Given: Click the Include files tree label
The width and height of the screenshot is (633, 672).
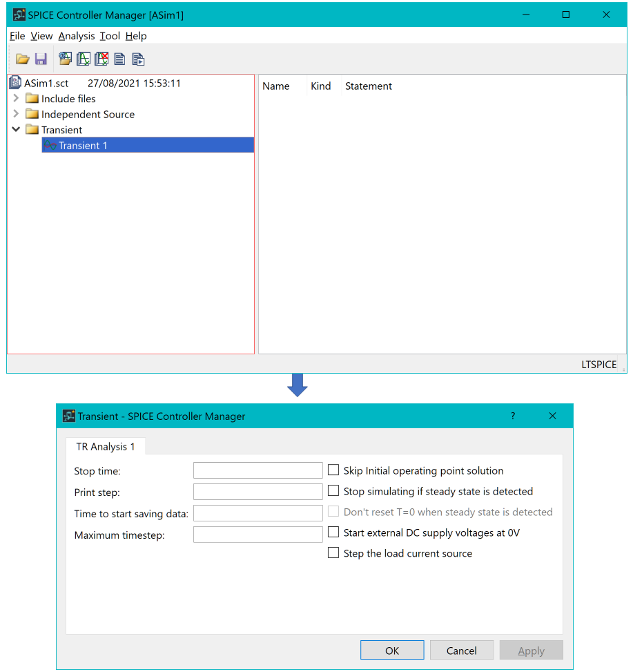Looking at the screenshot, I should click(68, 99).
